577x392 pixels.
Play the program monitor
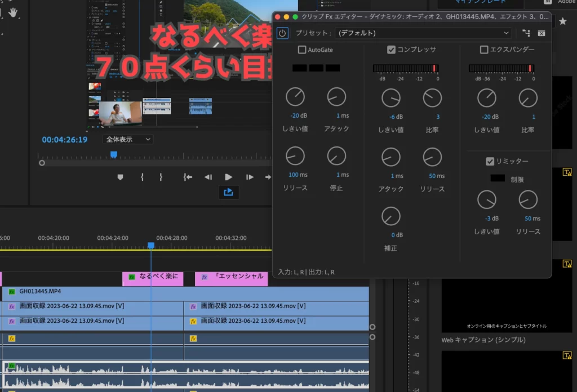click(229, 177)
